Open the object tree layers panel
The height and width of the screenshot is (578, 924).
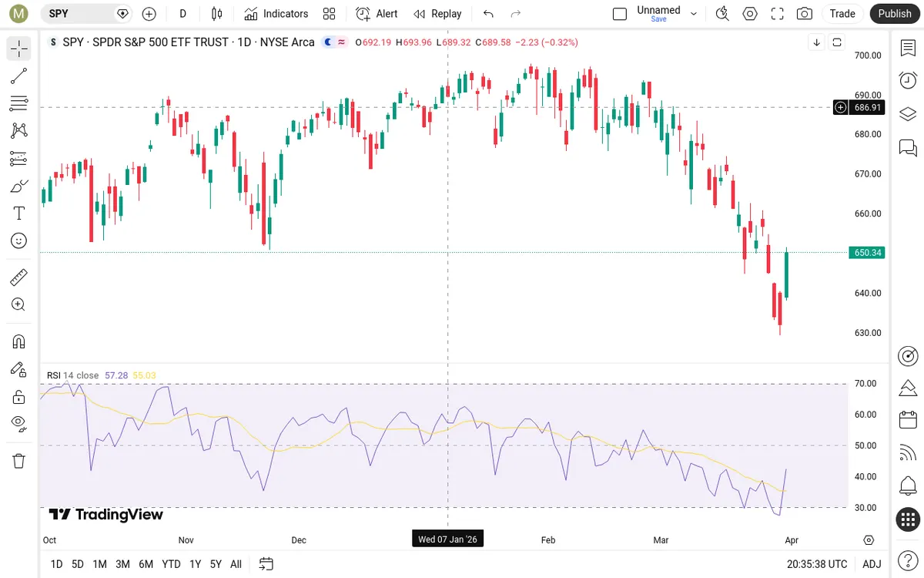909,114
